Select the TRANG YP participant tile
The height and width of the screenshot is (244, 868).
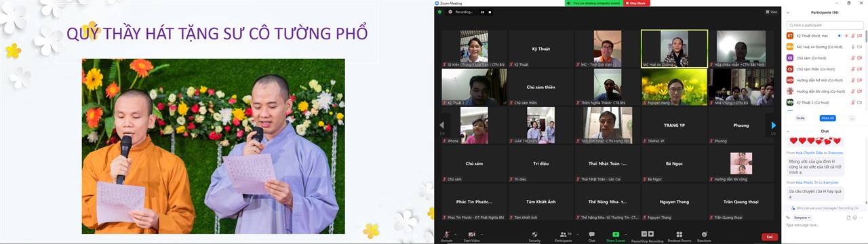pos(674,125)
